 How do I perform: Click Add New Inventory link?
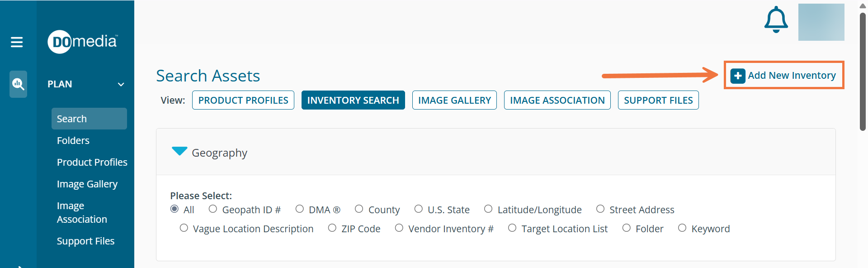point(792,76)
